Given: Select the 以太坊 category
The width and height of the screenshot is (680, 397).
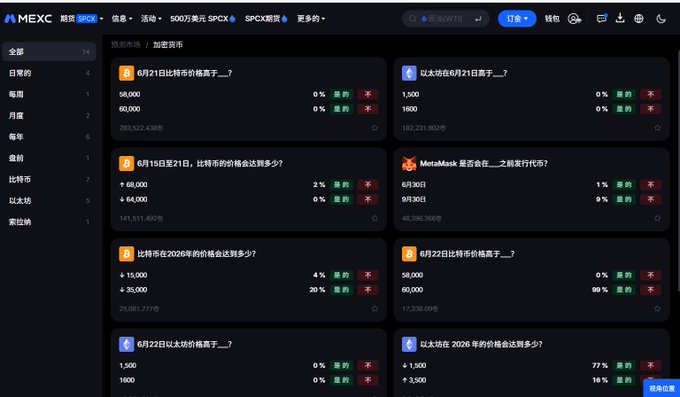Looking at the screenshot, I should [49, 200].
